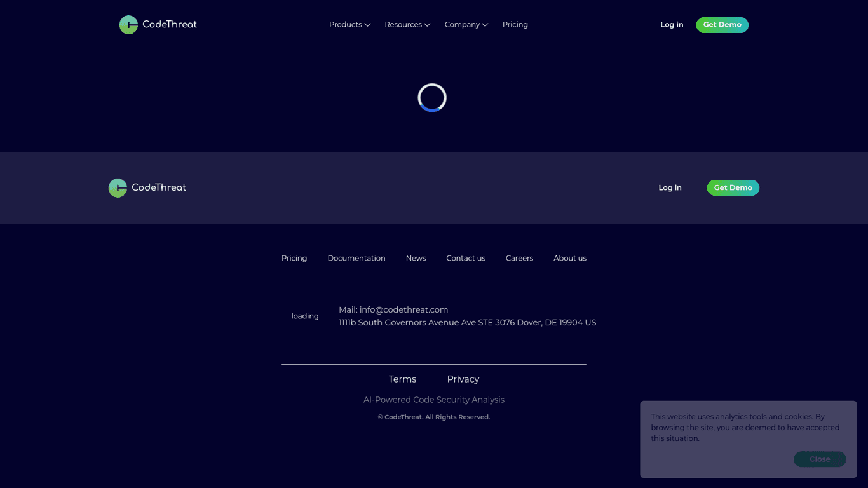This screenshot has height=488, width=868.
Task: Click the footer Log in link
Action: (670, 187)
